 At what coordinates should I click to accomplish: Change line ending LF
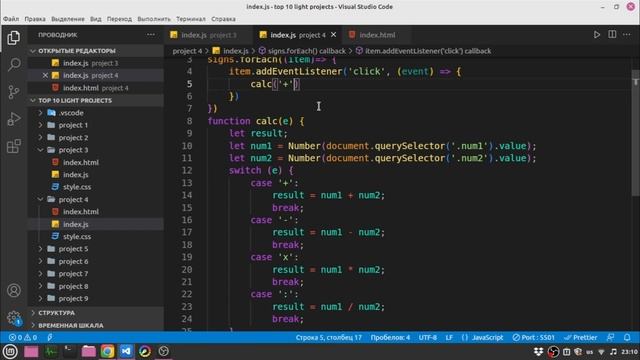pos(449,338)
